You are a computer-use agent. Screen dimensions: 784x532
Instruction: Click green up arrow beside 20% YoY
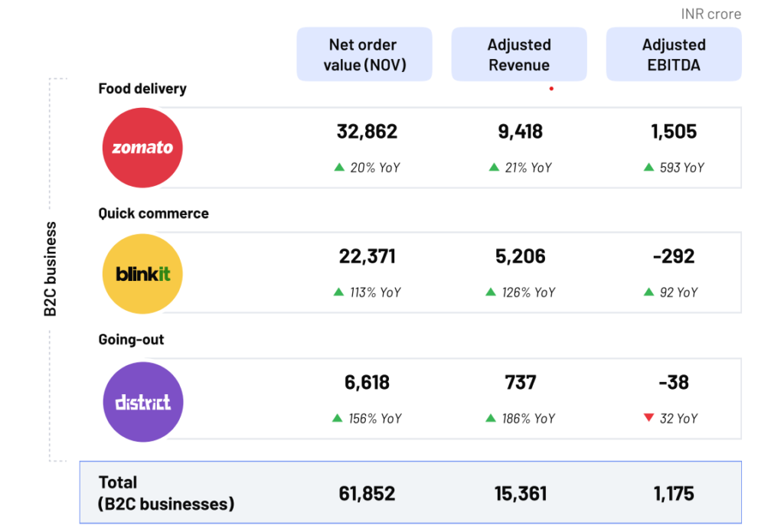(339, 167)
